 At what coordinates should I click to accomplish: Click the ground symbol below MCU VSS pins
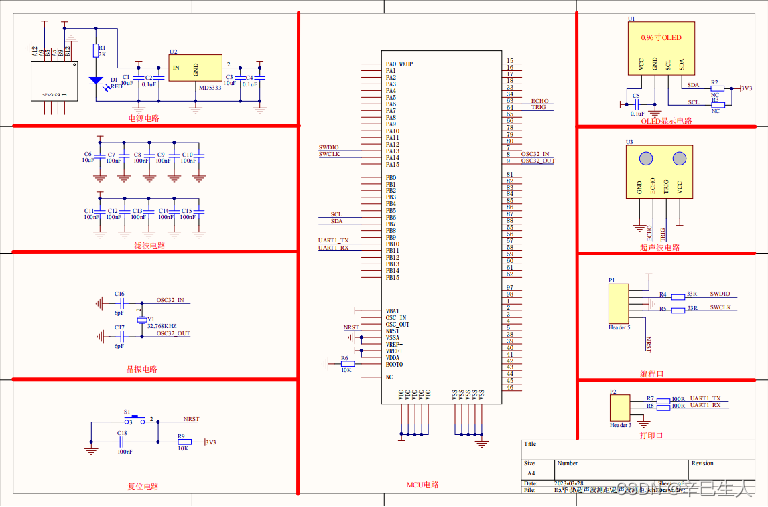[x=482, y=444]
